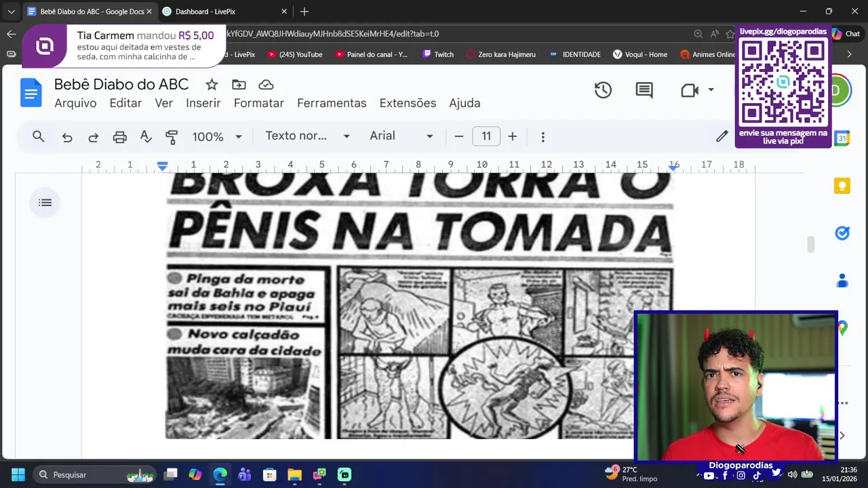Show more bookmarks chevron

pyautogui.click(x=849, y=54)
